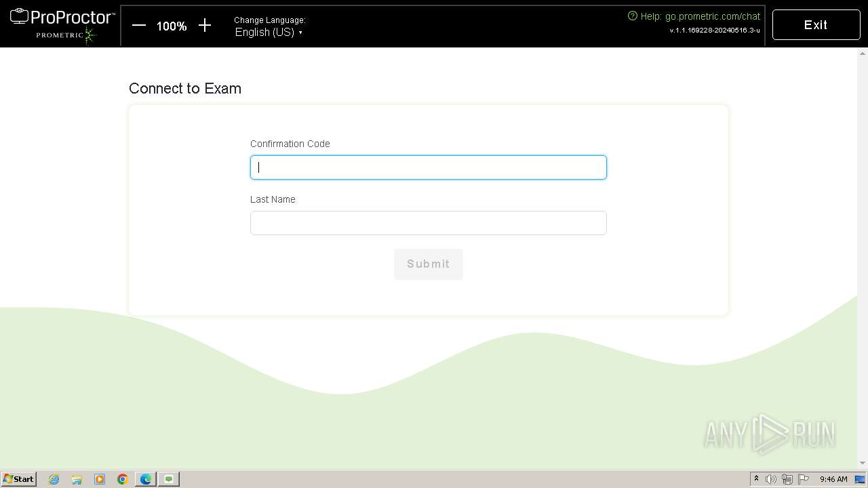Click the Connect to Exam heading
The image size is (868, 488).
(x=185, y=89)
